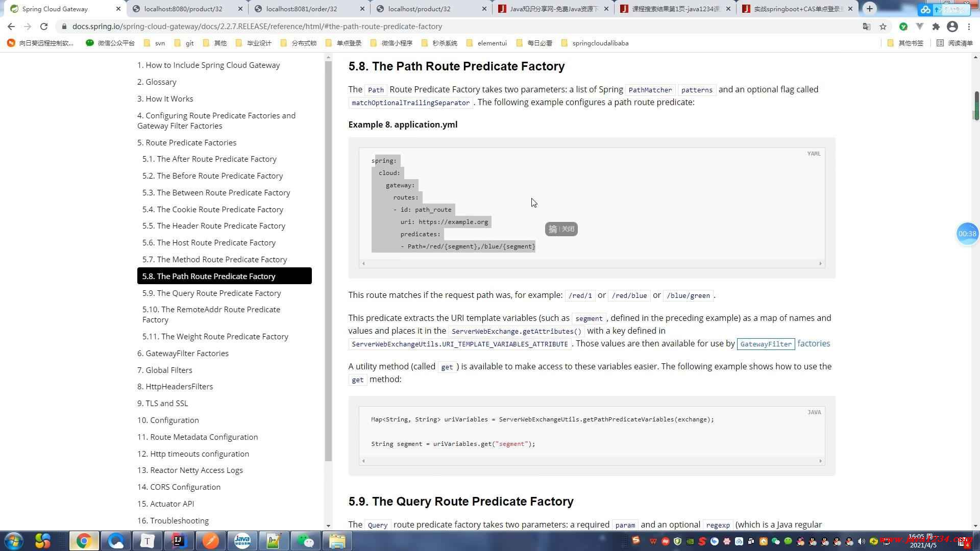View site security lock information
Image resolution: width=980 pixels, height=551 pixels.
click(x=63, y=27)
